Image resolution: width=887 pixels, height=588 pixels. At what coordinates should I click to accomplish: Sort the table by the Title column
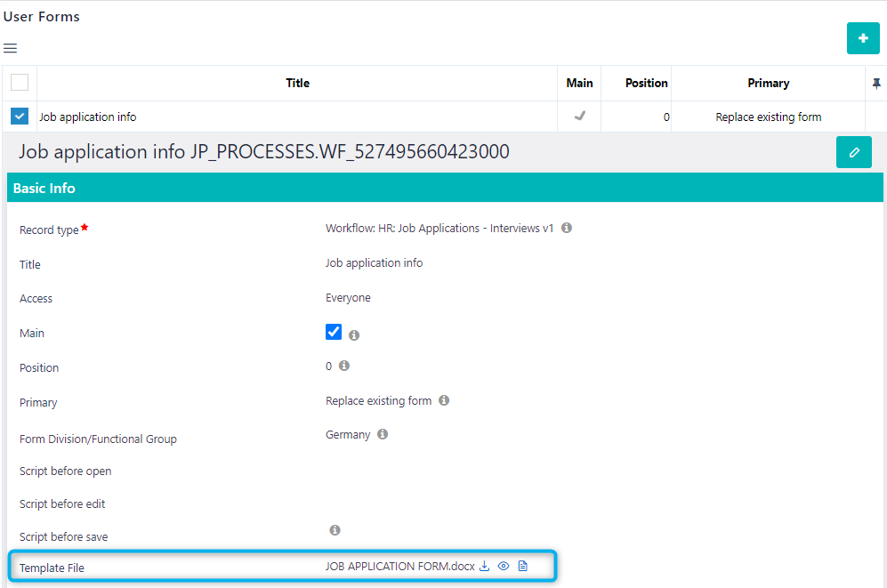297,83
